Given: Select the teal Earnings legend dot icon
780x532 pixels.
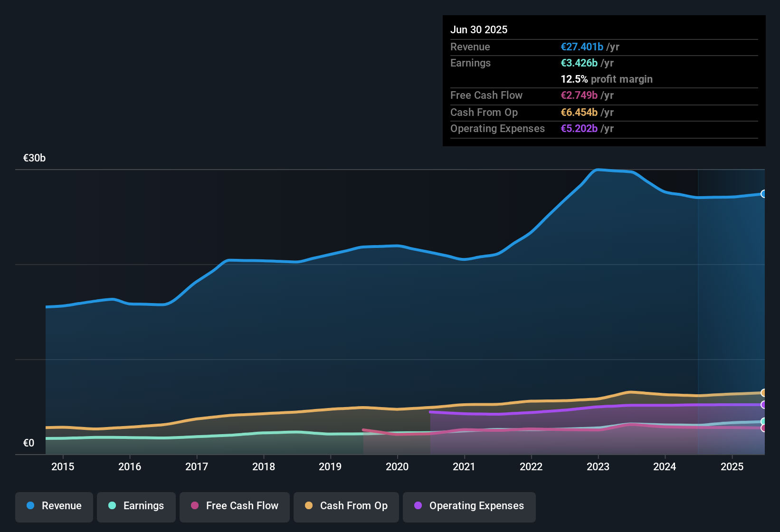Looking at the screenshot, I should (112, 506).
